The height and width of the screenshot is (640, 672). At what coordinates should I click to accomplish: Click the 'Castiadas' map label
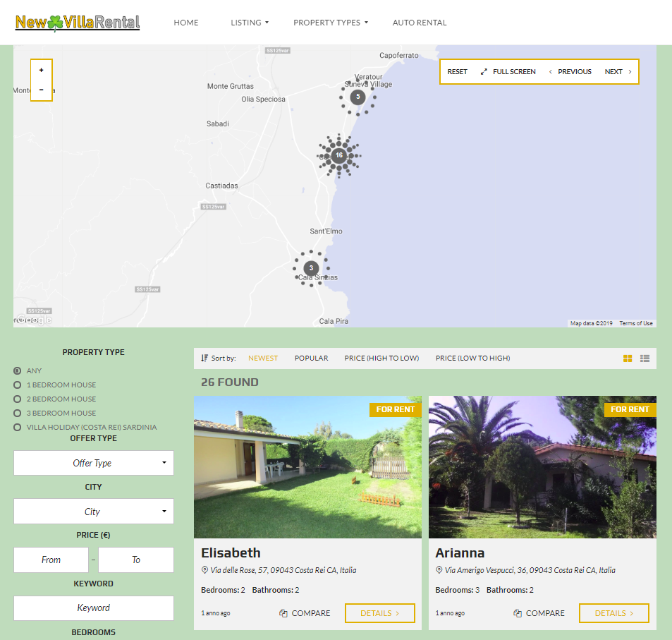pyautogui.click(x=221, y=186)
